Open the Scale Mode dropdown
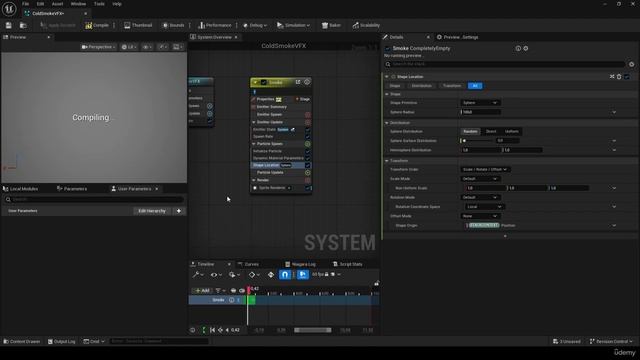 pyautogui.click(x=480, y=179)
